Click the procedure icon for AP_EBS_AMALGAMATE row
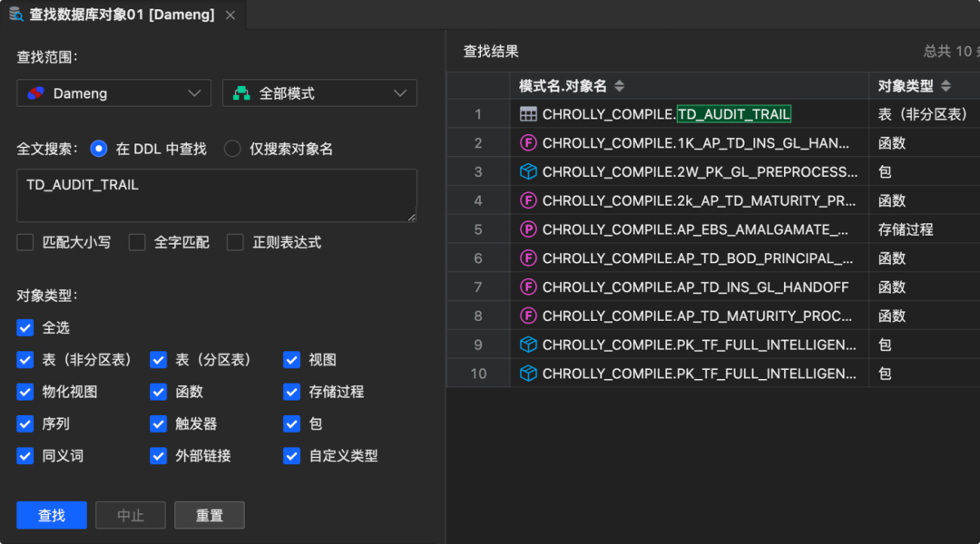 (x=528, y=229)
